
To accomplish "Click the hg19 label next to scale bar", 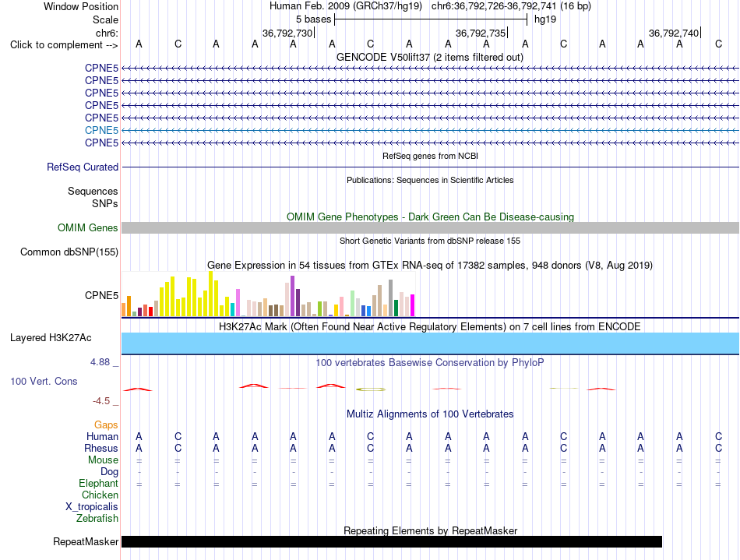I will pyautogui.click(x=545, y=19).
